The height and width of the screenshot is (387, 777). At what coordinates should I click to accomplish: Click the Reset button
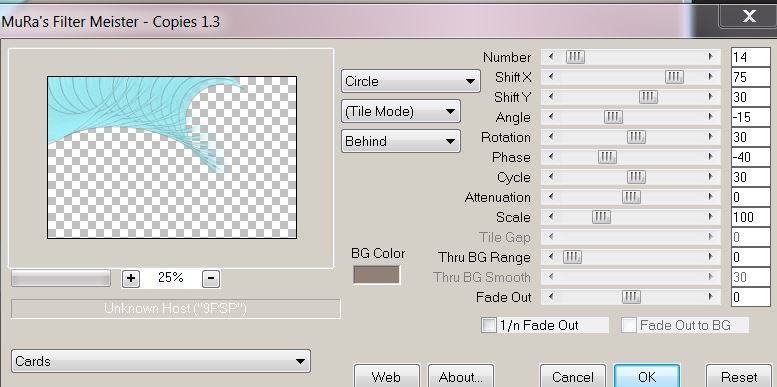(739, 377)
